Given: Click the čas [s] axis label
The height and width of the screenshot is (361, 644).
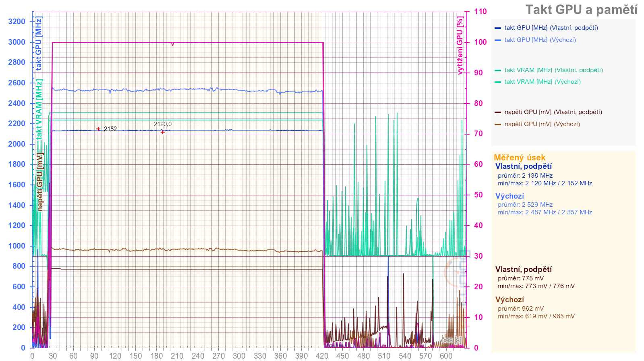Looking at the screenshot, I should click(x=451, y=340).
